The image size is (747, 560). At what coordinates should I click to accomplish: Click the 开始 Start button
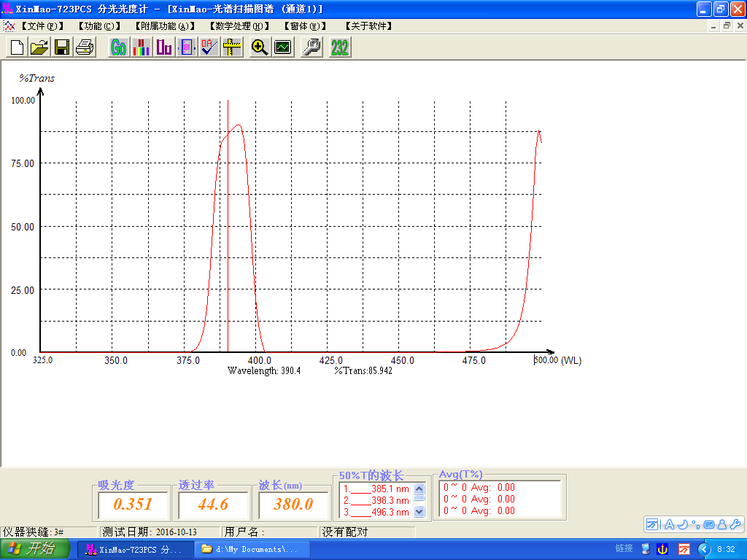(34, 549)
